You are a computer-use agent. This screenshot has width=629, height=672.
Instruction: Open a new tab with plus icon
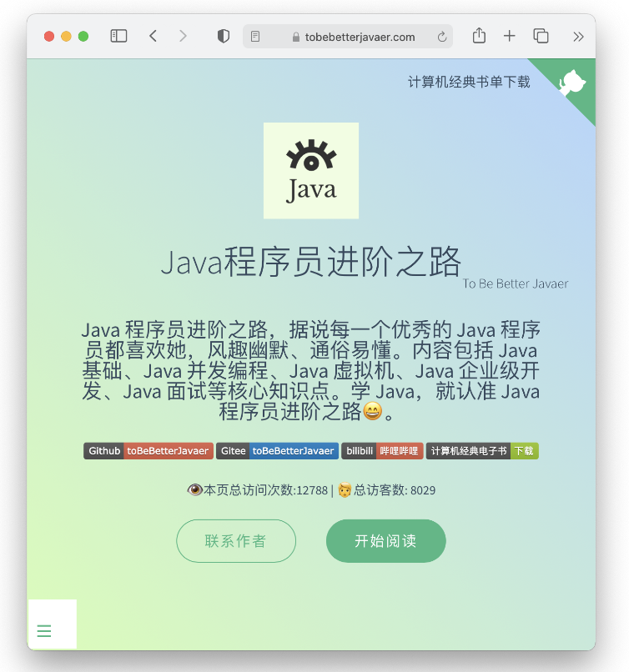coord(510,36)
